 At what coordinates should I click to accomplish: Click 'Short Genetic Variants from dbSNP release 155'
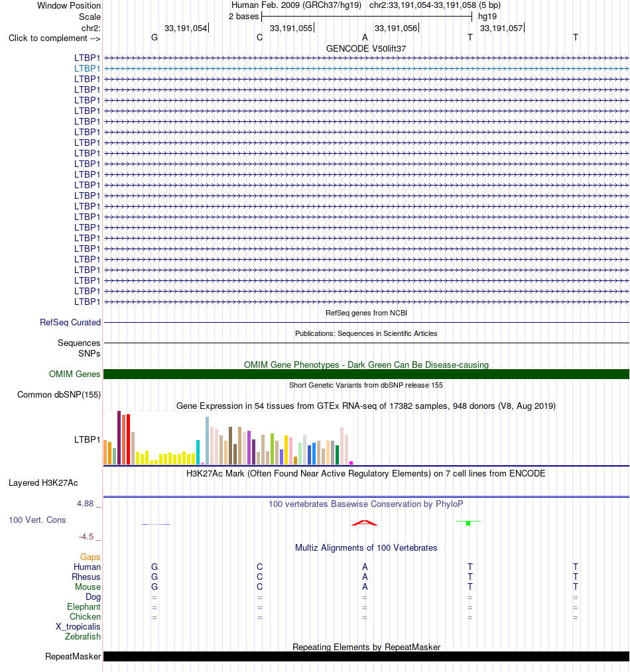pyautogui.click(x=366, y=385)
